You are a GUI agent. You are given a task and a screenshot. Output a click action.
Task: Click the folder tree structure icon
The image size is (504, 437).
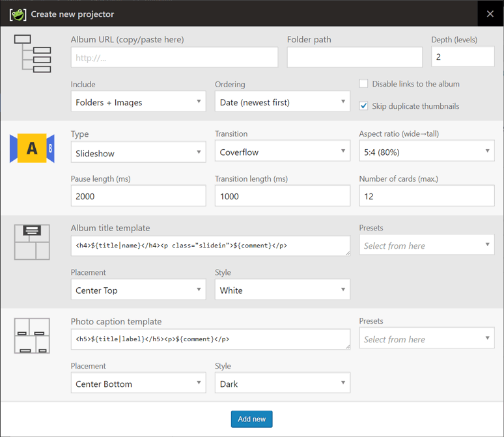[x=32, y=53]
